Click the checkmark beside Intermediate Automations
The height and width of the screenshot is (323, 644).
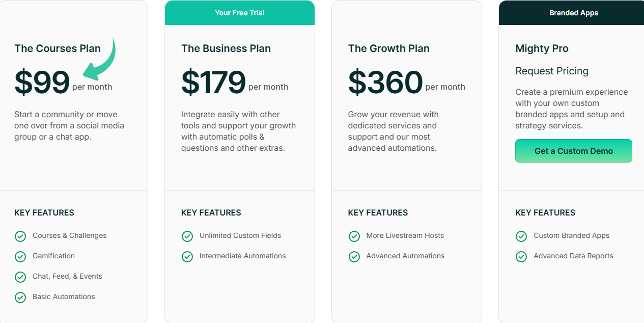click(x=187, y=256)
